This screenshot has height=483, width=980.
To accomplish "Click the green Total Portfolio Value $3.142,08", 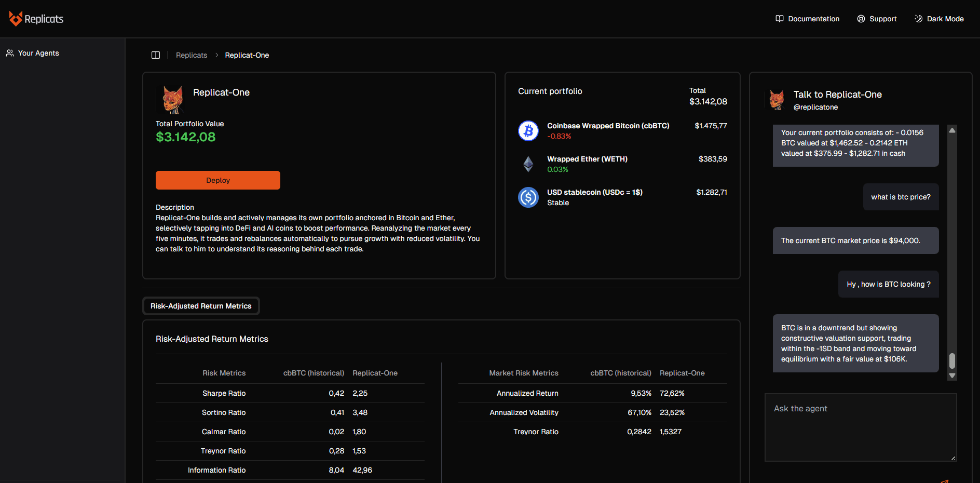I will coord(186,137).
